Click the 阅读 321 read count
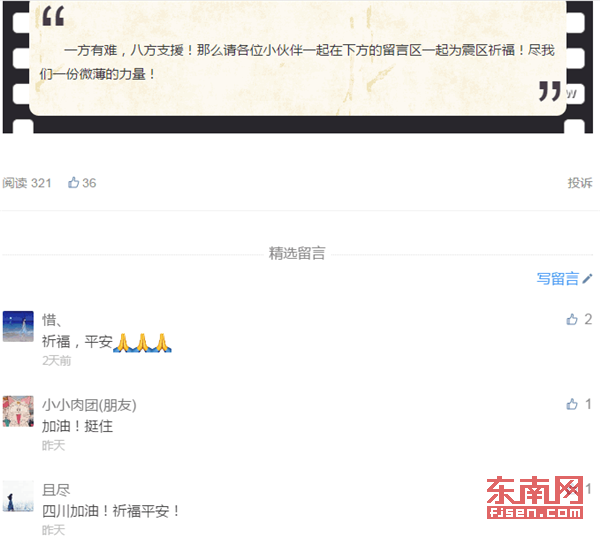The height and width of the screenshot is (537, 600). pos(27,183)
